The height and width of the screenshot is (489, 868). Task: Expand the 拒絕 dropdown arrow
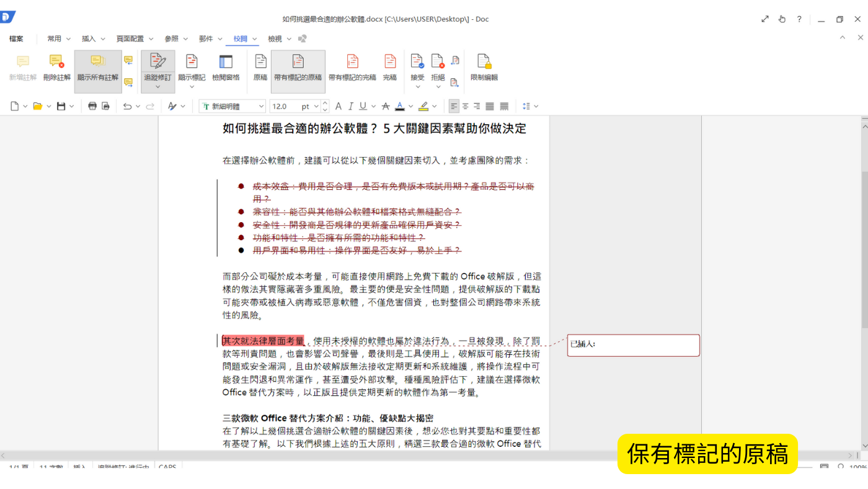point(438,87)
